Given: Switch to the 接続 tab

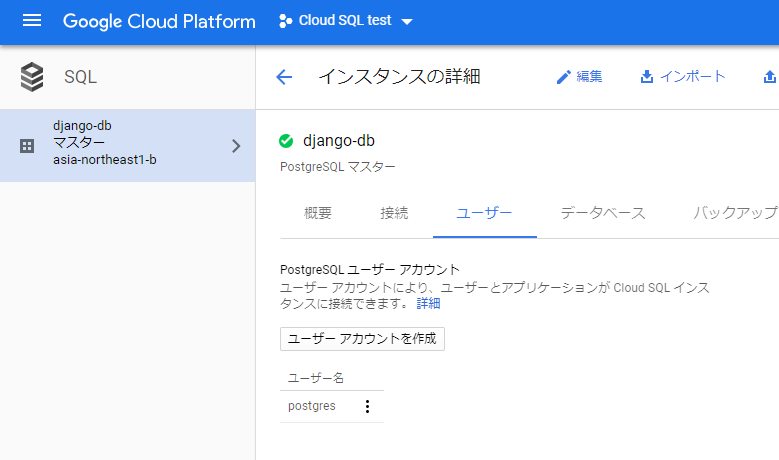Looking at the screenshot, I should click(394, 213).
